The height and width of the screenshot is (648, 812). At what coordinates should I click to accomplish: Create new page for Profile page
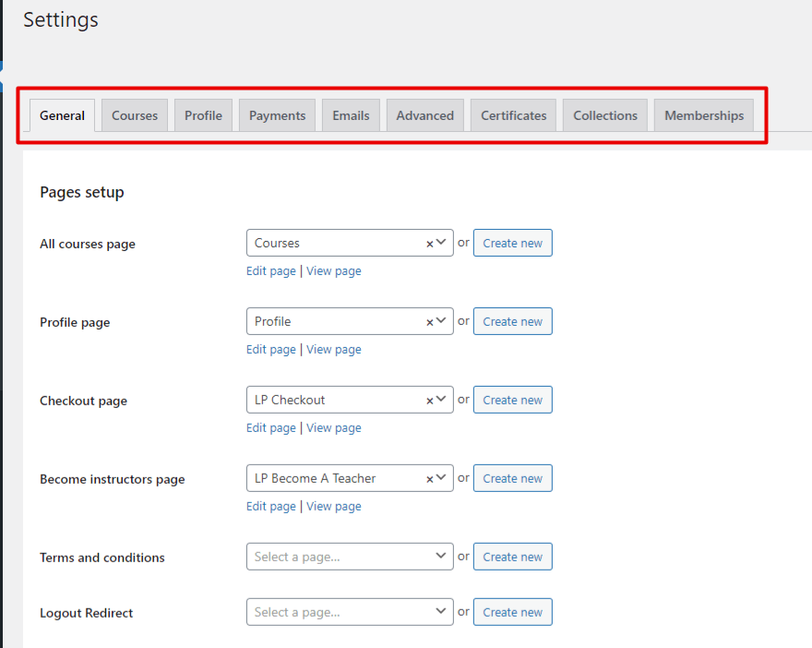coord(513,321)
